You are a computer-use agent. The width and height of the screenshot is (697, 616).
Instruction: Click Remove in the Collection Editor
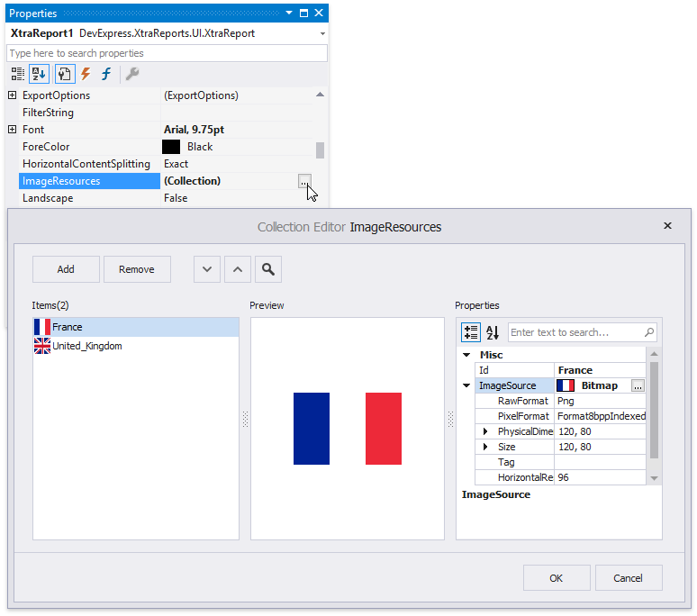click(137, 269)
